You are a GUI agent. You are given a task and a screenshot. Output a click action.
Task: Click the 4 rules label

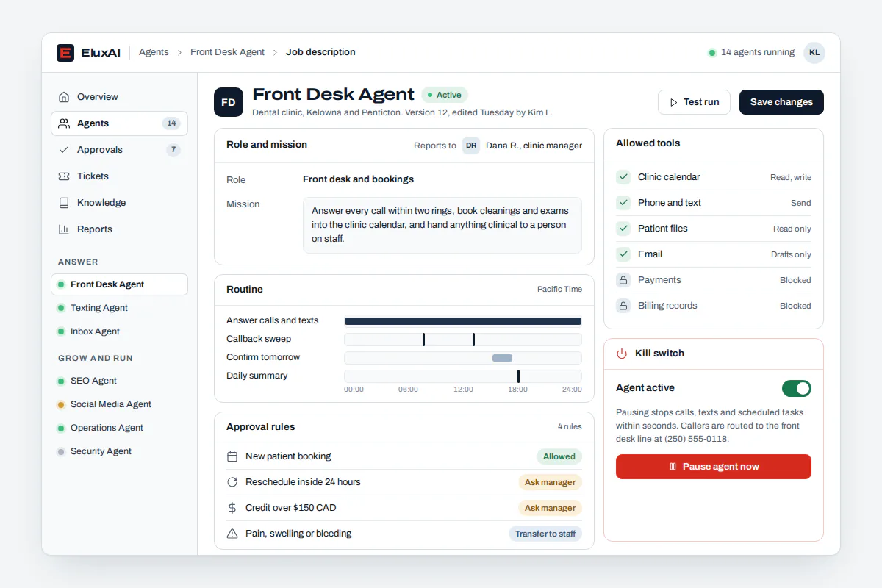[570, 427]
